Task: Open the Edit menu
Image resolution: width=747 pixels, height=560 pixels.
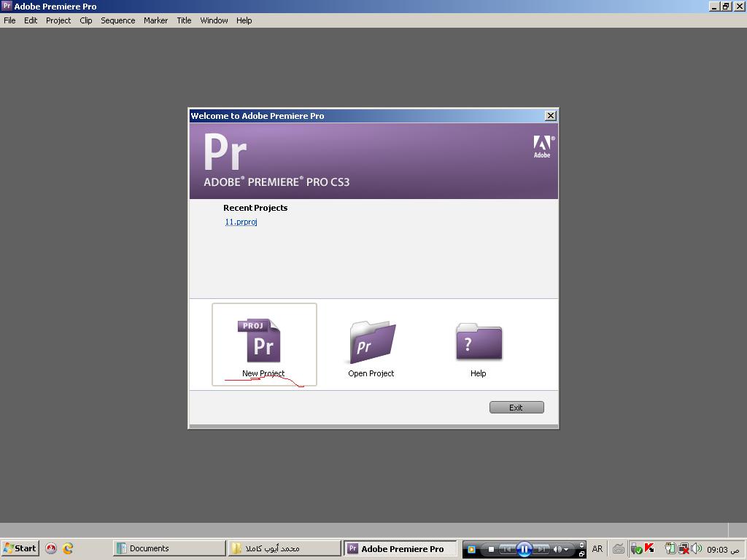Action: pyautogui.click(x=31, y=20)
